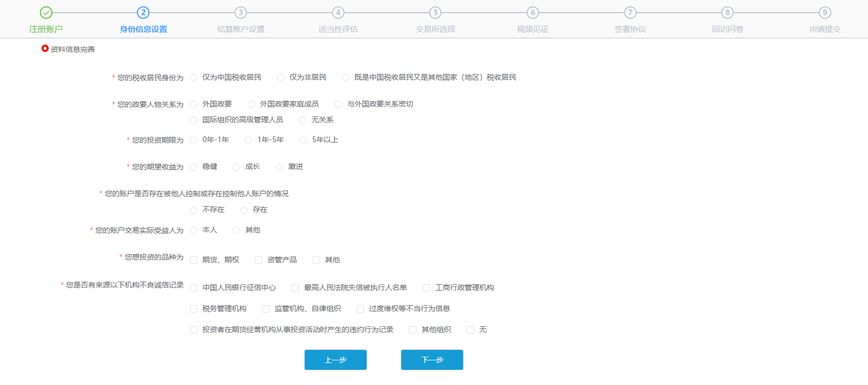Pick 激进 expected return option
Screen dimensions: 868x385
280,167
